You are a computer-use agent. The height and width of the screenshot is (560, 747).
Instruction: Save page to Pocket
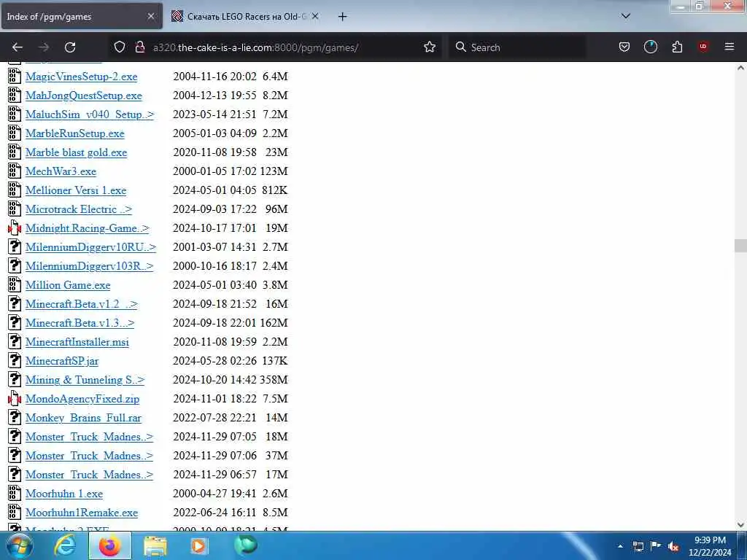pyautogui.click(x=624, y=47)
